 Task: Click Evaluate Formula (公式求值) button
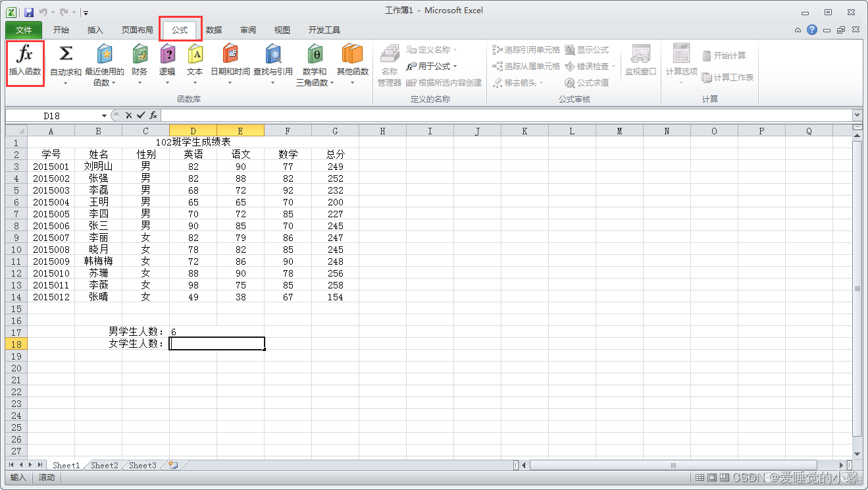coord(587,83)
